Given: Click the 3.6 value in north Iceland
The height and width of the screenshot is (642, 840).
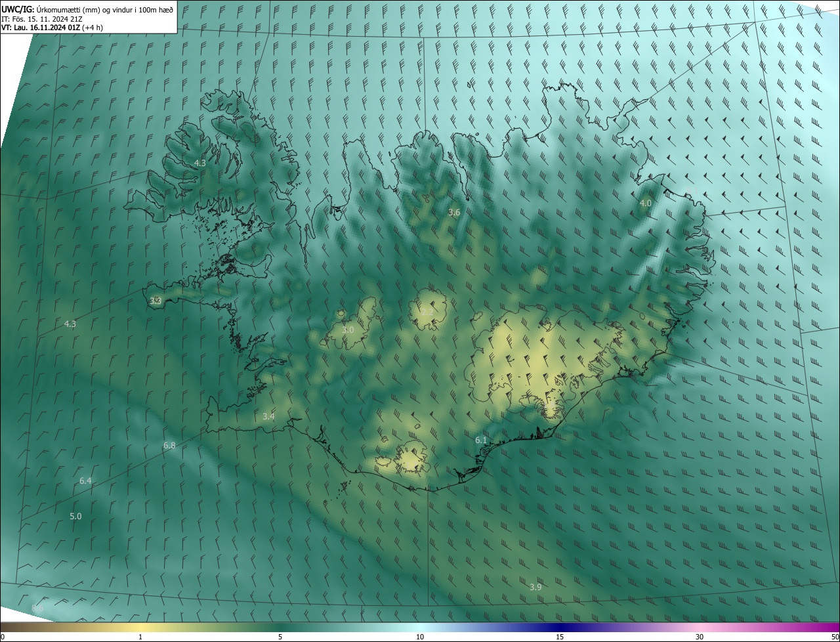Looking at the screenshot, I should (x=454, y=212).
